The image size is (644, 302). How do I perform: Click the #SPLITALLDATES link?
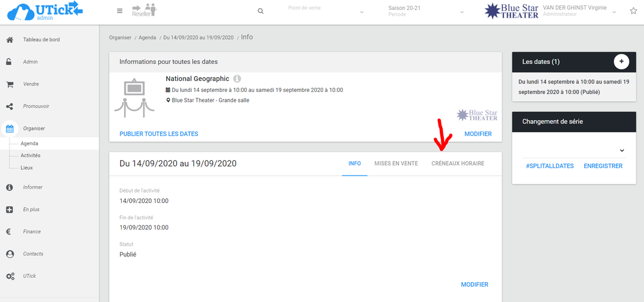pyautogui.click(x=549, y=166)
